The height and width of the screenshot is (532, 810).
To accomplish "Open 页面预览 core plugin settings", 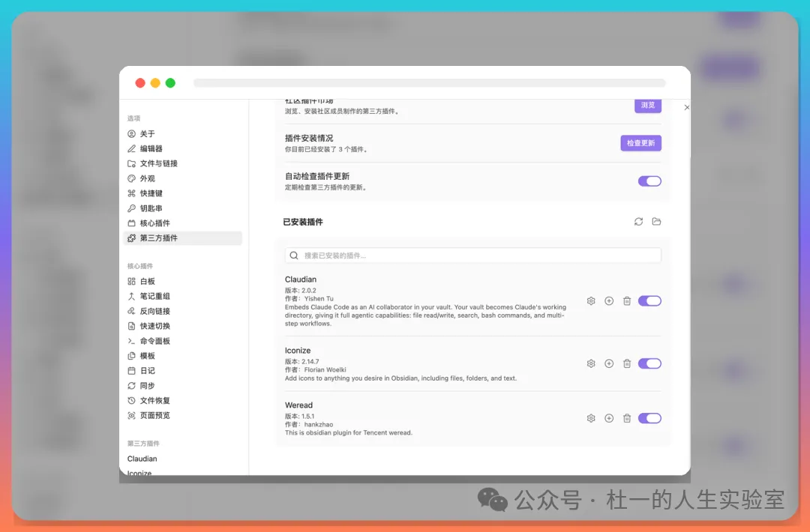I will (x=184, y=416).
